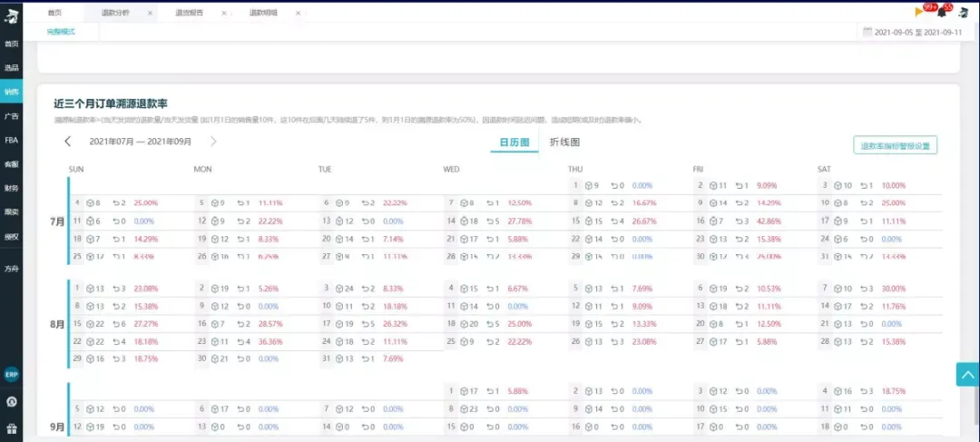Open the 财务 sidebar section
Screen dimensions: 980x442
pos(11,188)
